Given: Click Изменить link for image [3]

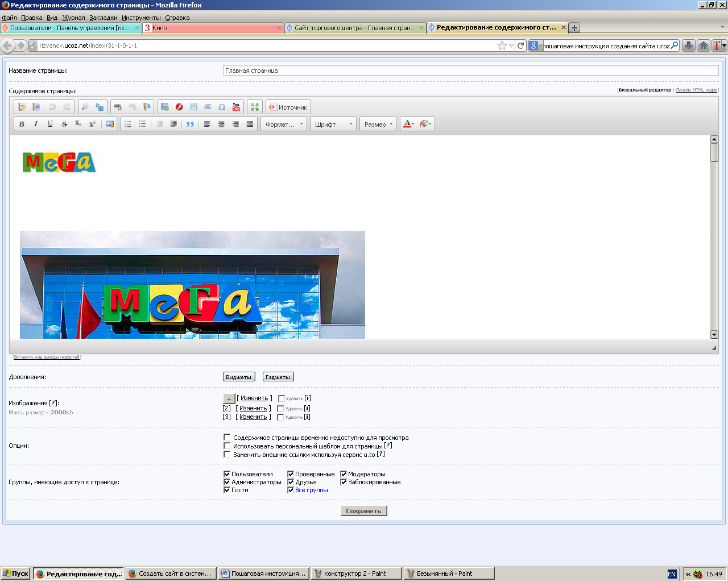Looking at the screenshot, I should [x=253, y=417].
